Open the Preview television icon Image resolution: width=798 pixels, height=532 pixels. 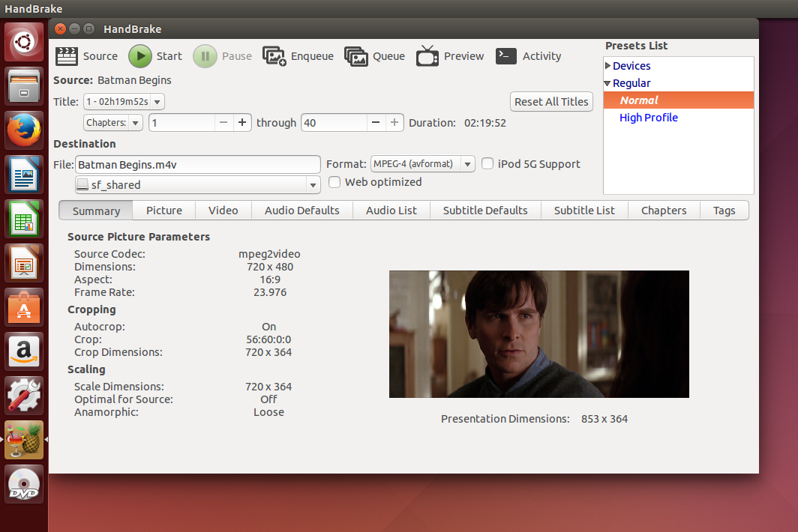[x=427, y=56]
